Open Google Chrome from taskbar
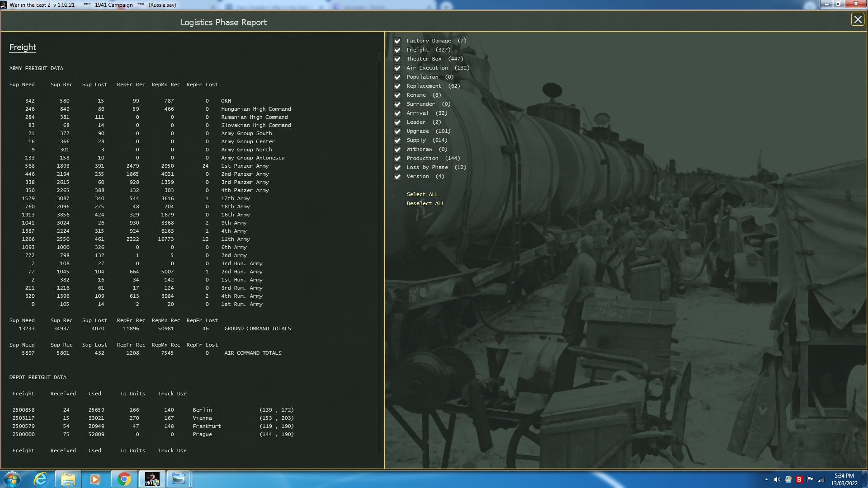Viewport: 868px width, 488px height. click(124, 479)
